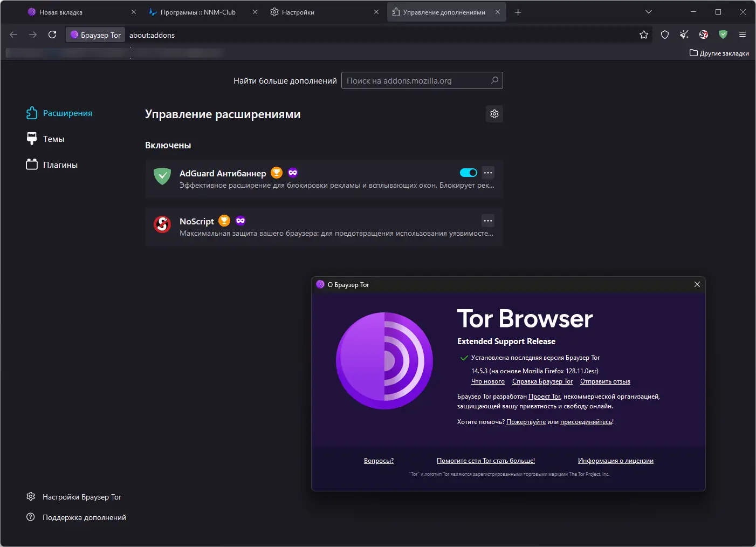Viewport: 756px width, 547px height.
Task: Open the hamburger application menu
Action: 743,35
